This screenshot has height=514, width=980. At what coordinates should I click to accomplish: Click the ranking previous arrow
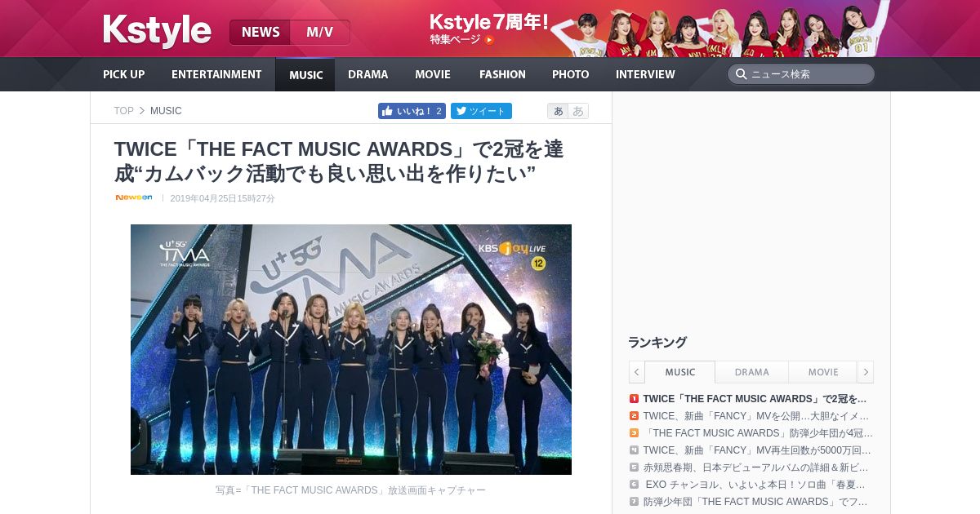click(x=637, y=372)
